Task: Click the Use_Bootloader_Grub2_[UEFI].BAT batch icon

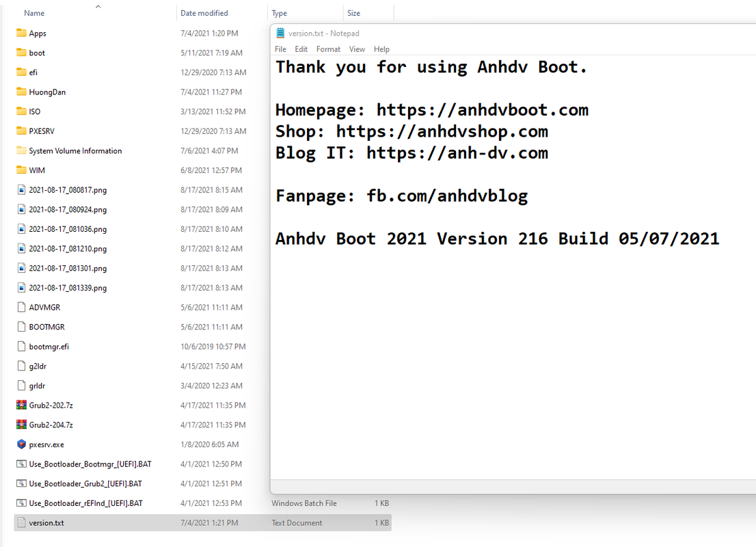Action: [21, 483]
